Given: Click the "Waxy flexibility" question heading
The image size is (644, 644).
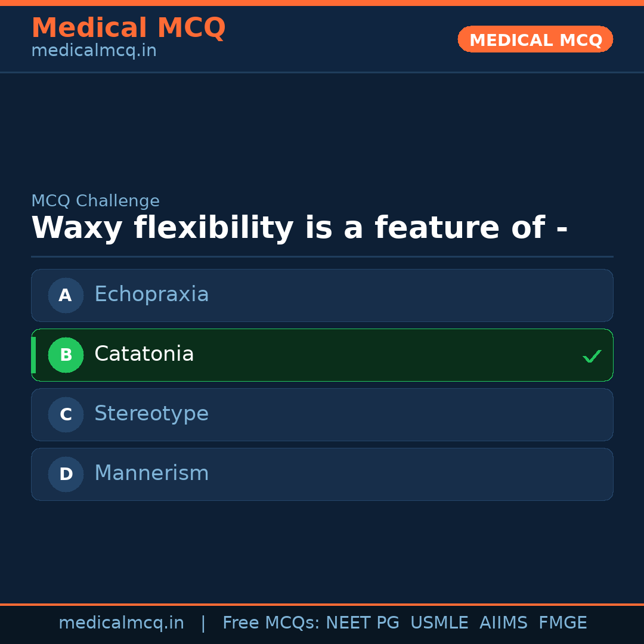Looking at the screenshot, I should tap(299, 228).
